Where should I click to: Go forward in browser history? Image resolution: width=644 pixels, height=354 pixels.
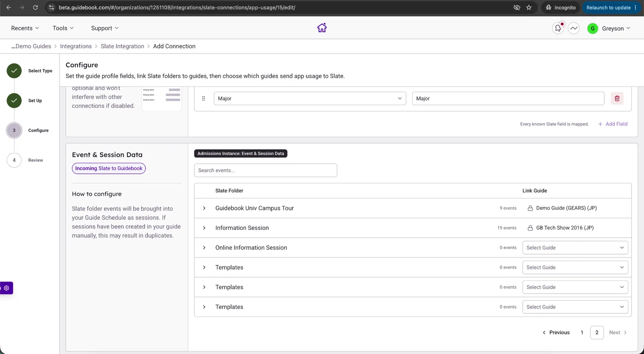pyautogui.click(x=22, y=8)
